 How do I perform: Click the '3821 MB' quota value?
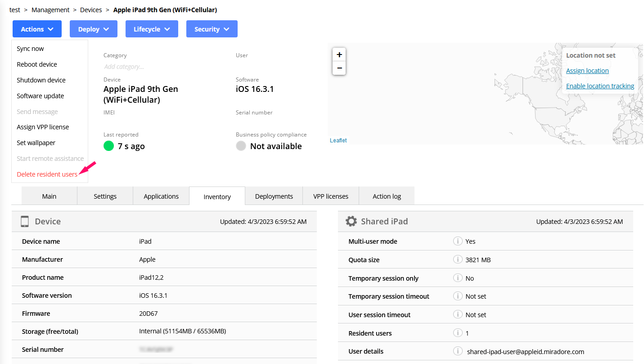pyautogui.click(x=478, y=260)
